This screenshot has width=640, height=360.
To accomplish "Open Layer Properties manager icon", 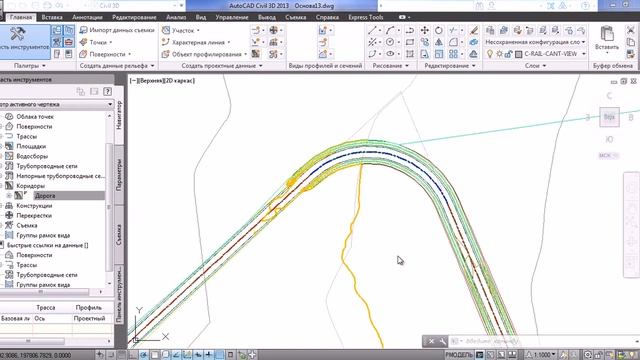I will point(490,30).
